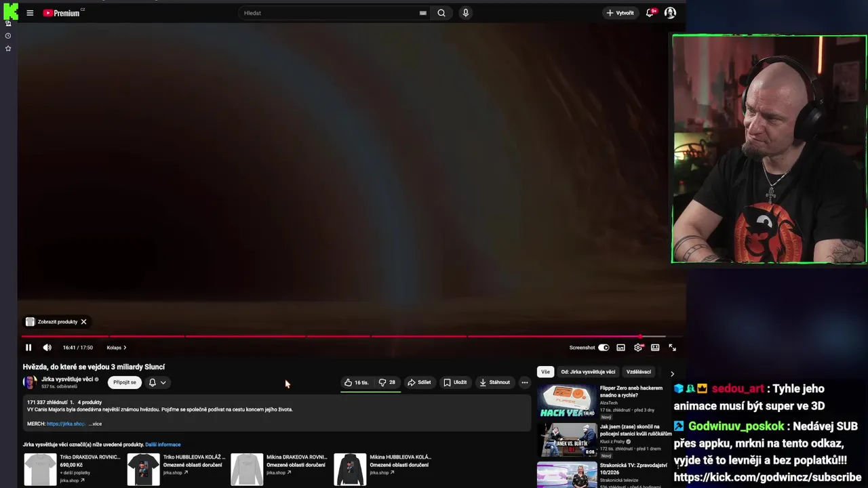Viewport: 868px width, 488px height.
Task: Start voice search with the microphone
Action: (465, 13)
